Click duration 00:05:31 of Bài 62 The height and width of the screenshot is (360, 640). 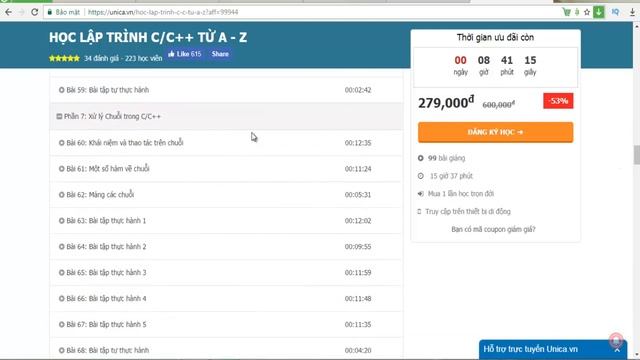coord(358,195)
